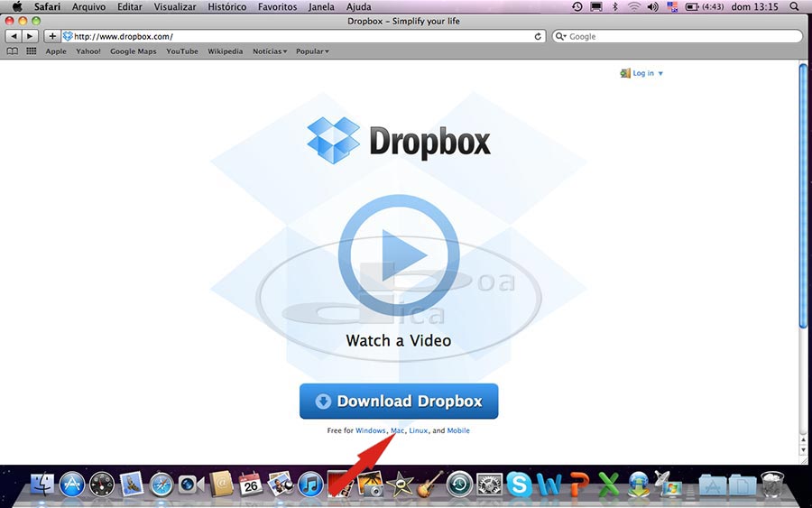Open the Editar menu
The height and width of the screenshot is (508, 812).
[x=129, y=6]
